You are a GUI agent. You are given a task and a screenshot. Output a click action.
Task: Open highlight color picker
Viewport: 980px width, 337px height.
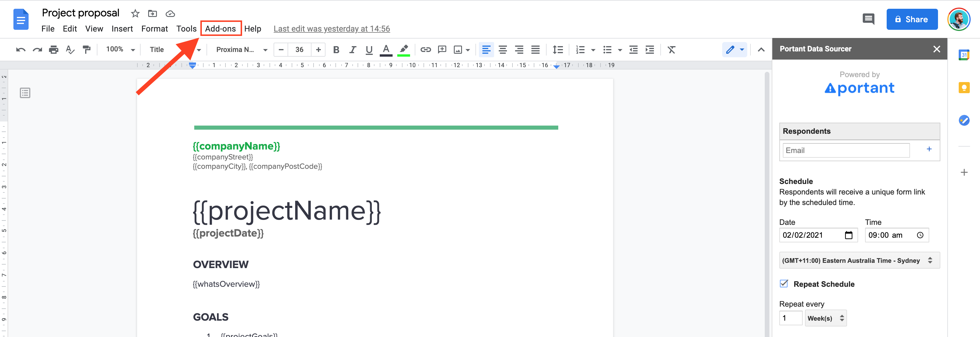403,50
